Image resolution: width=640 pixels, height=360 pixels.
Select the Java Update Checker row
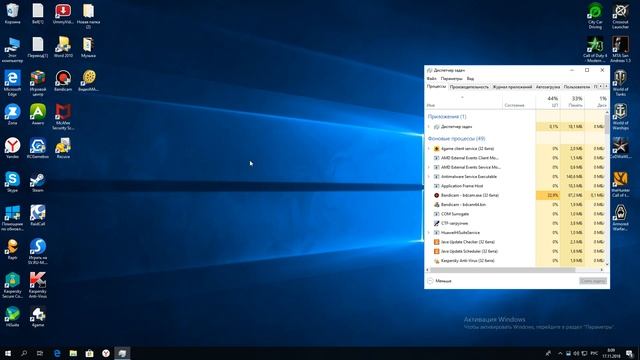click(516, 242)
